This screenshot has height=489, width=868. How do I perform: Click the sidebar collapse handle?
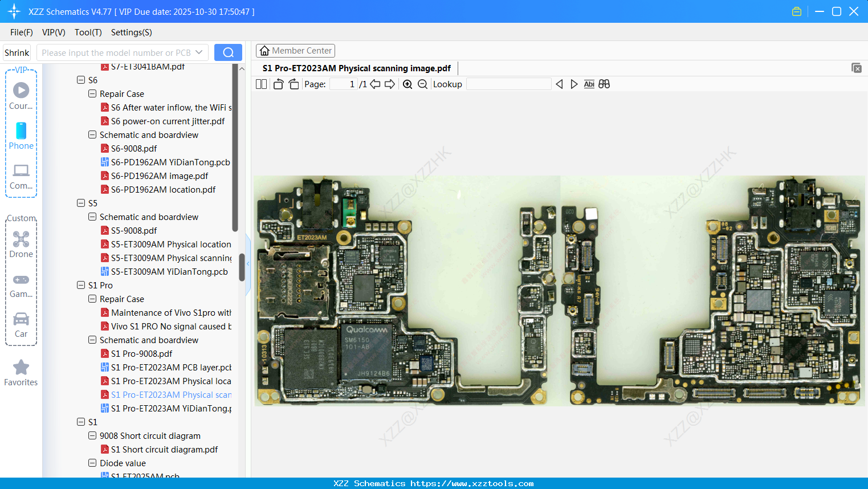248,264
